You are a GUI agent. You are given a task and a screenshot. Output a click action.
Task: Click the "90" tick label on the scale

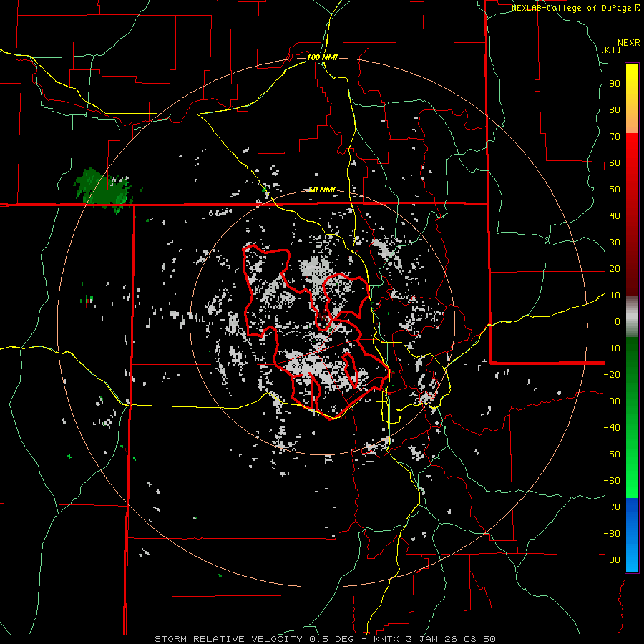[613, 83]
